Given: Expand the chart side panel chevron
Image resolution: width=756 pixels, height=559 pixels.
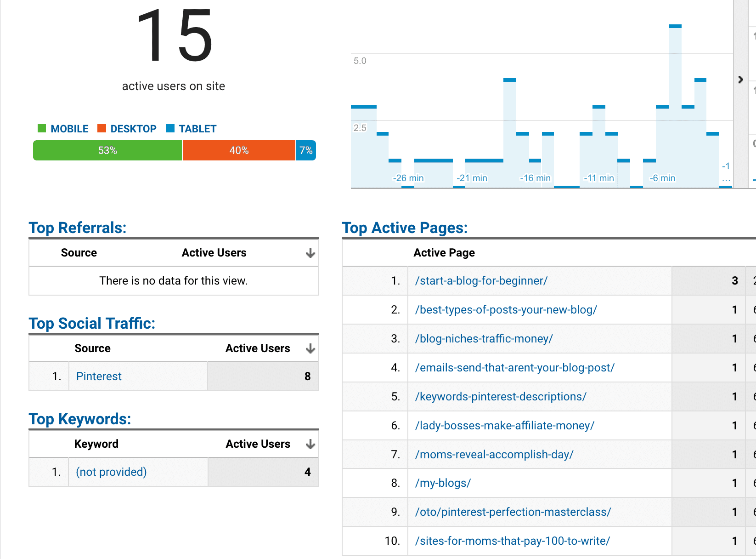Looking at the screenshot, I should coord(740,79).
